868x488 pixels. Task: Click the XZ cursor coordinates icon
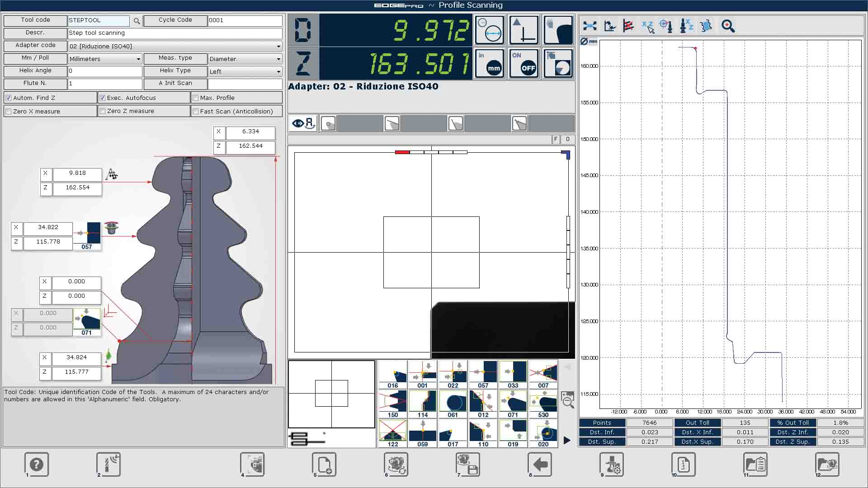coord(648,26)
